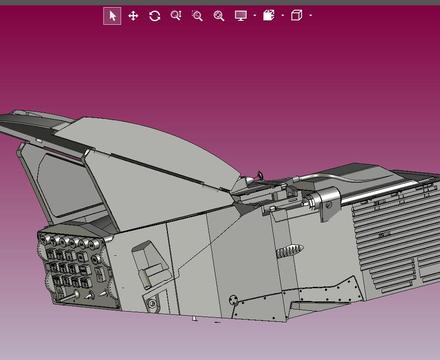Image resolution: width=440 pixels, height=360 pixels.
Task: Select the Rotate view tool
Action: 155,16
